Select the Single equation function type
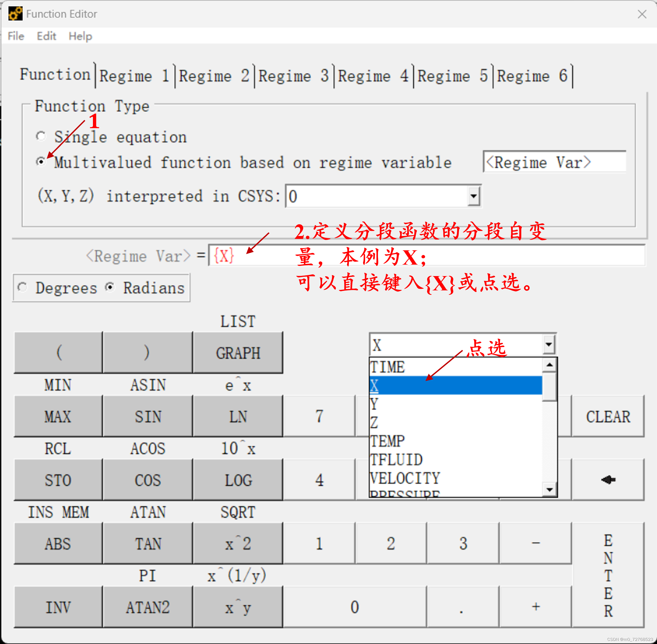 41,136
